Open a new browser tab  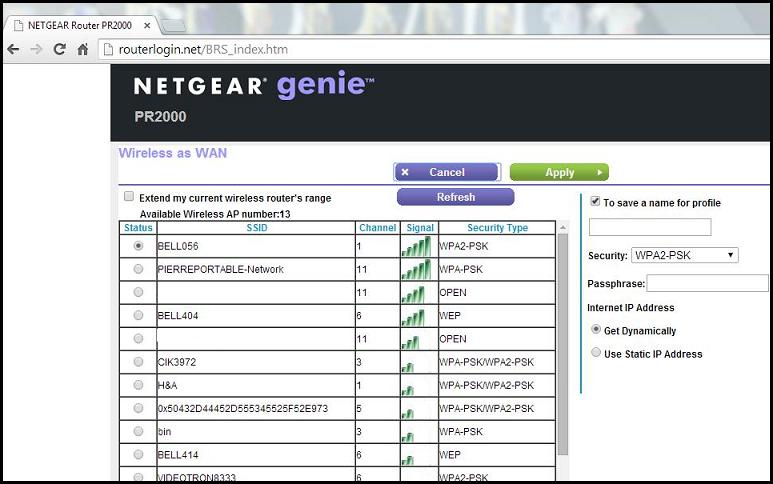pos(173,24)
